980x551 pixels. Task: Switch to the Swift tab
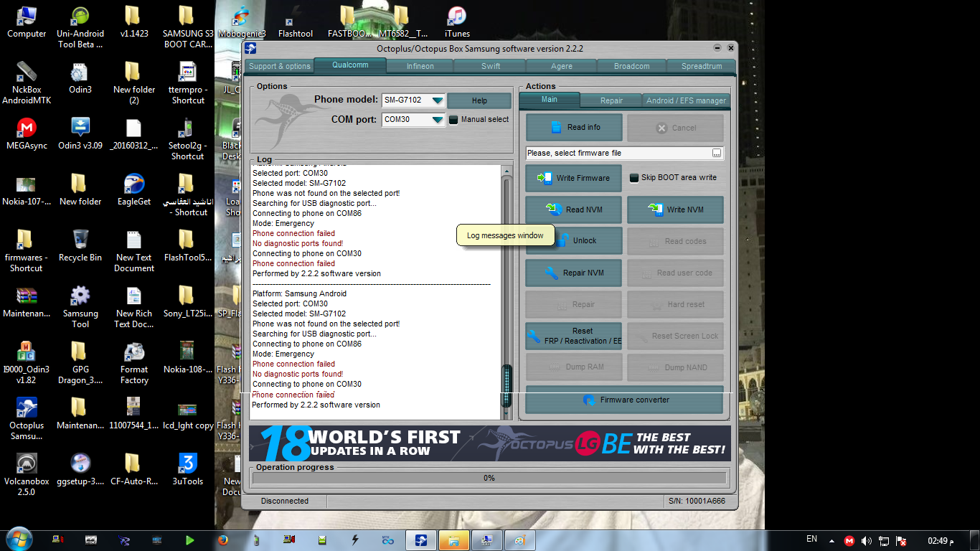pos(491,66)
